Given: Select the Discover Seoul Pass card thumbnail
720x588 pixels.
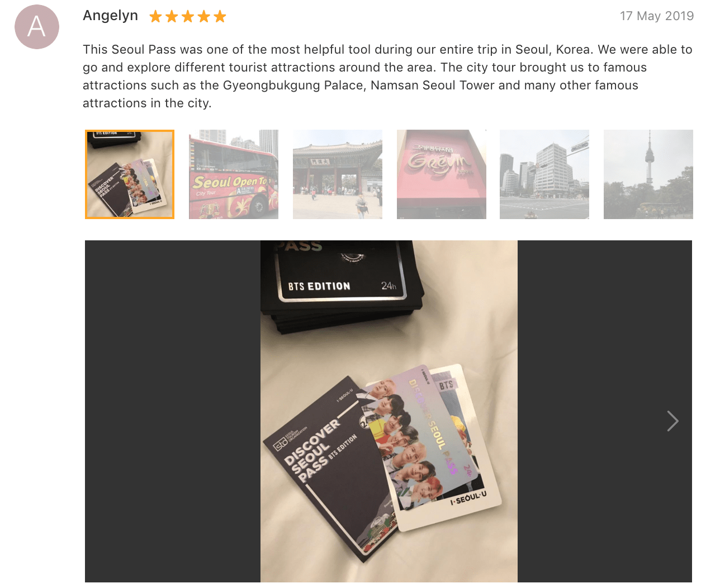Looking at the screenshot, I should coord(130,174).
